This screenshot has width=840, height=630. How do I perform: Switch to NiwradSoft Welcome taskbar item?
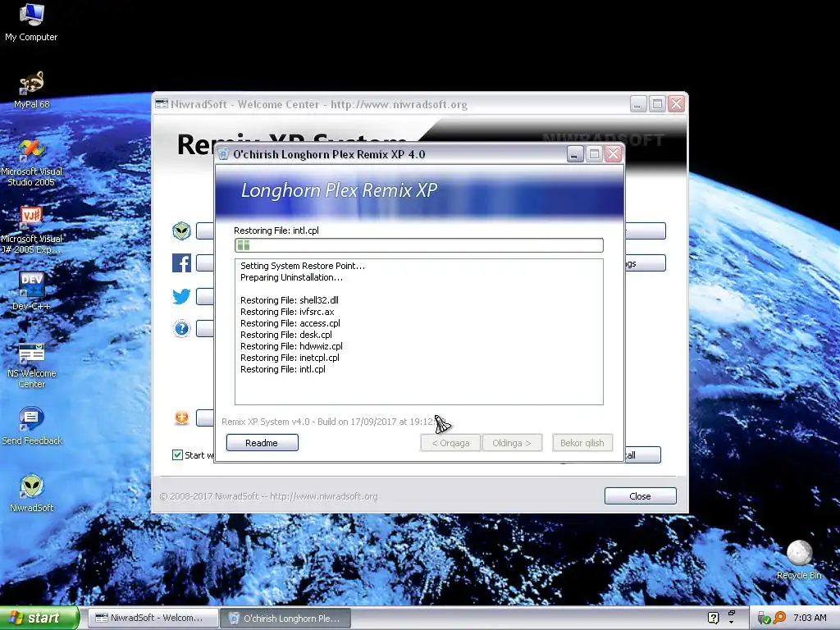153,618
